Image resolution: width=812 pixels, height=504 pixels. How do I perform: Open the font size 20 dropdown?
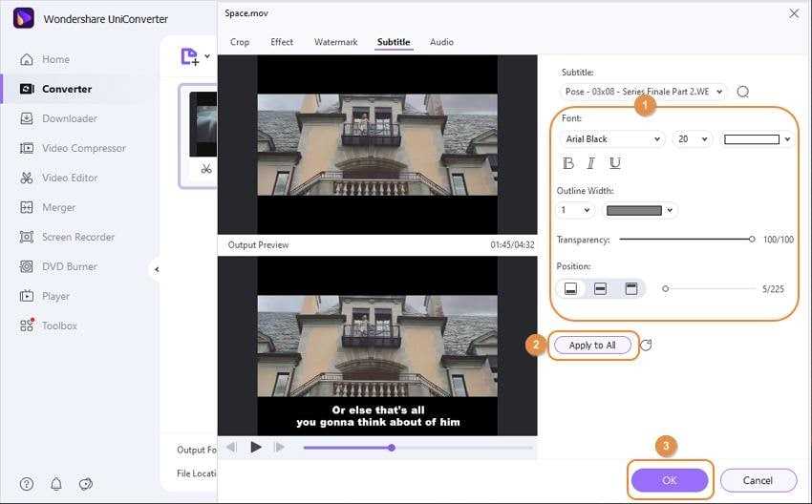pos(693,139)
